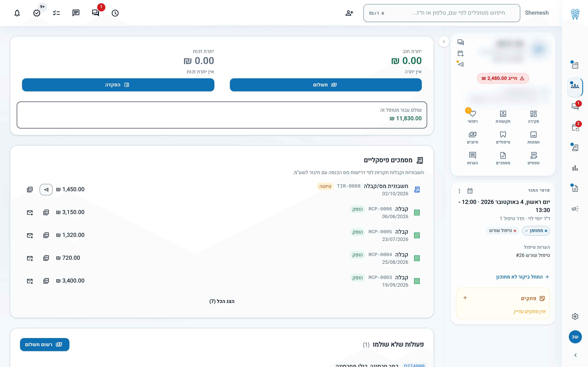Screen dimensions: 588x367
Task: Open the statistics bar chart icon
Action: point(575,168)
